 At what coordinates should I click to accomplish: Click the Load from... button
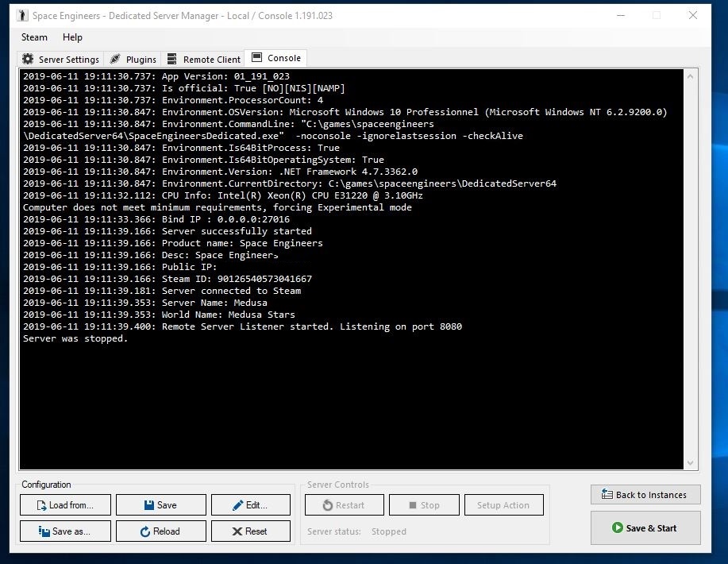[65, 505]
